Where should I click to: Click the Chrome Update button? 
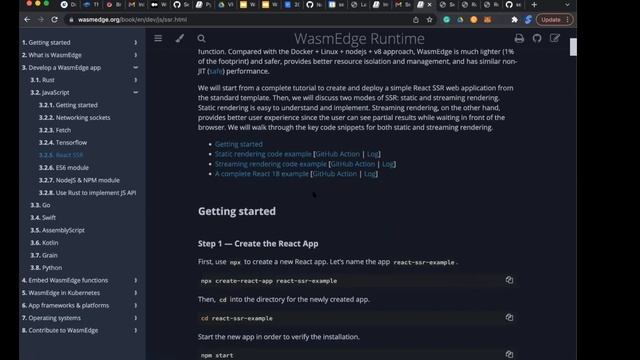[554, 20]
